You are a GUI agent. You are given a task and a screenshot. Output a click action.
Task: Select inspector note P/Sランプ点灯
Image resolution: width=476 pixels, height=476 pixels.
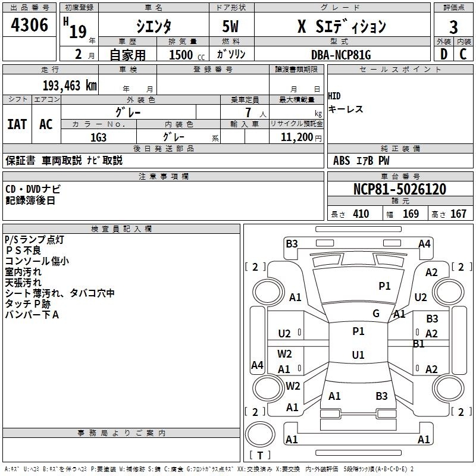pyautogui.click(x=35, y=240)
